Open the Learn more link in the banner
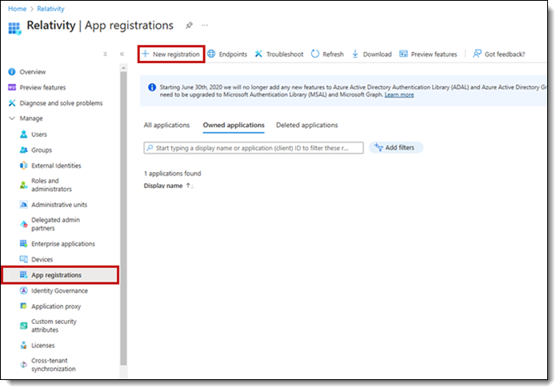560x392 pixels. pyautogui.click(x=399, y=95)
